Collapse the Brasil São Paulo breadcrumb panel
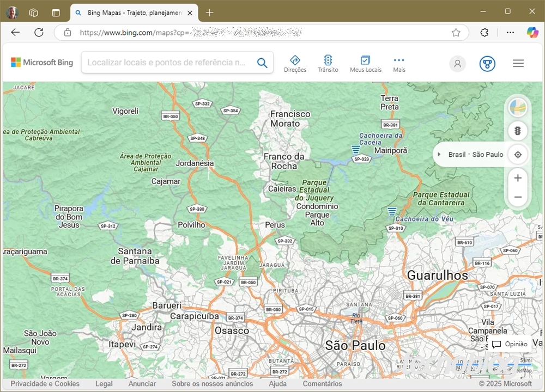The width and height of the screenshot is (545, 392). click(439, 154)
